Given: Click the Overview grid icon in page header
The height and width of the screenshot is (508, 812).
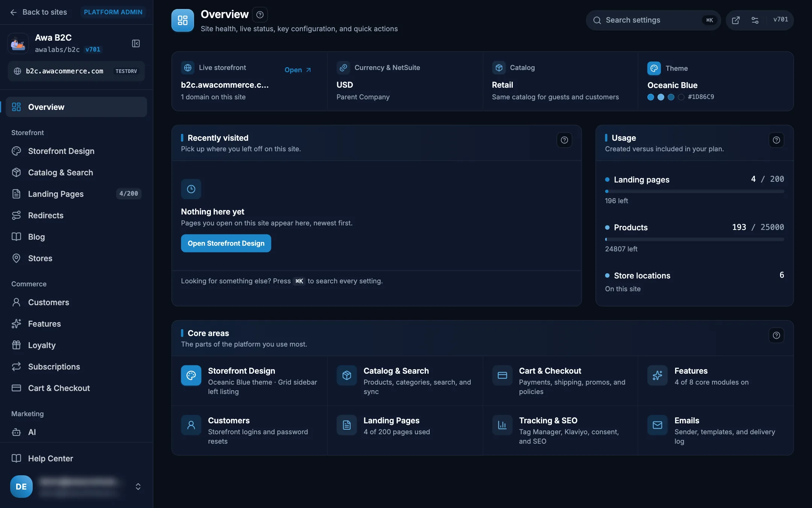Looking at the screenshot, I should (183, 20).
